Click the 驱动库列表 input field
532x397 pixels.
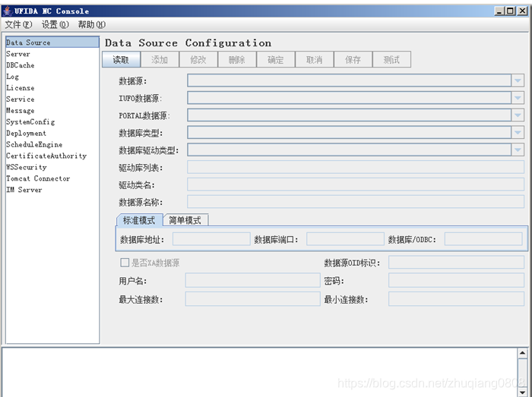coord(356,167)
